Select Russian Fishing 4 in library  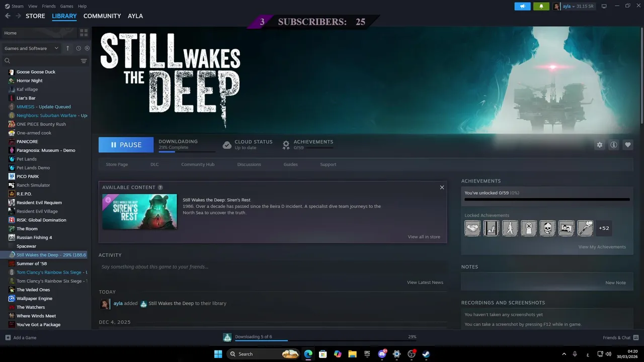(x=34, y=237)
